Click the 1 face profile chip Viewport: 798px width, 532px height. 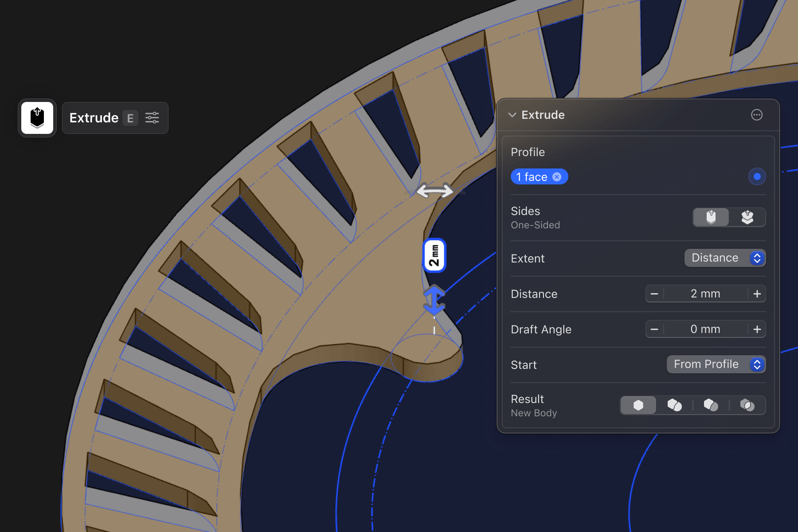539,177
